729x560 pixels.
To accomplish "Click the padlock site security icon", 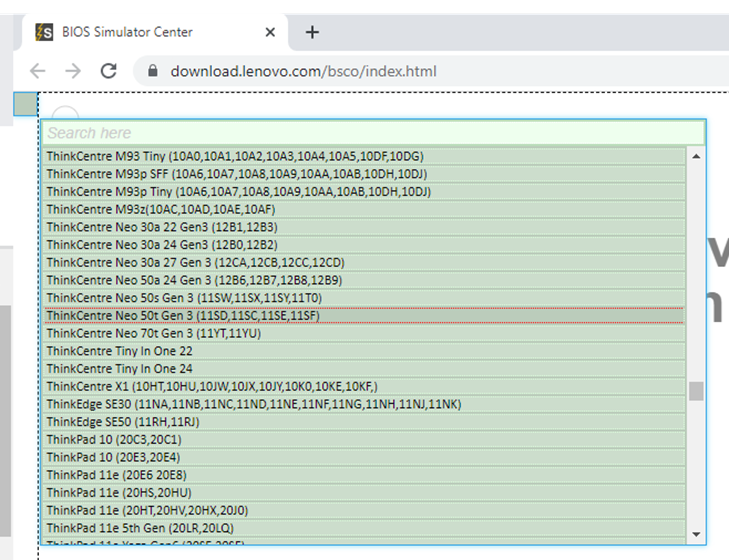I will tap(152, 71).
